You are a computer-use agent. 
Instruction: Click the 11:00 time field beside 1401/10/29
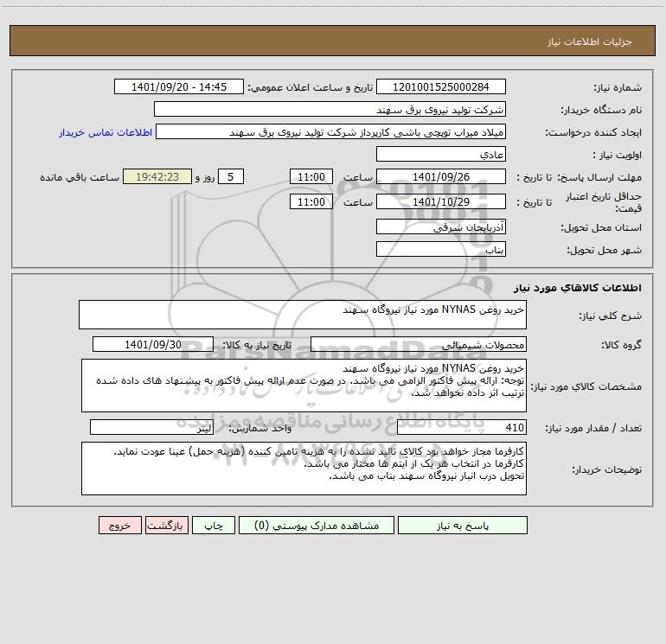pyautogui.click(x=311, y=202)
